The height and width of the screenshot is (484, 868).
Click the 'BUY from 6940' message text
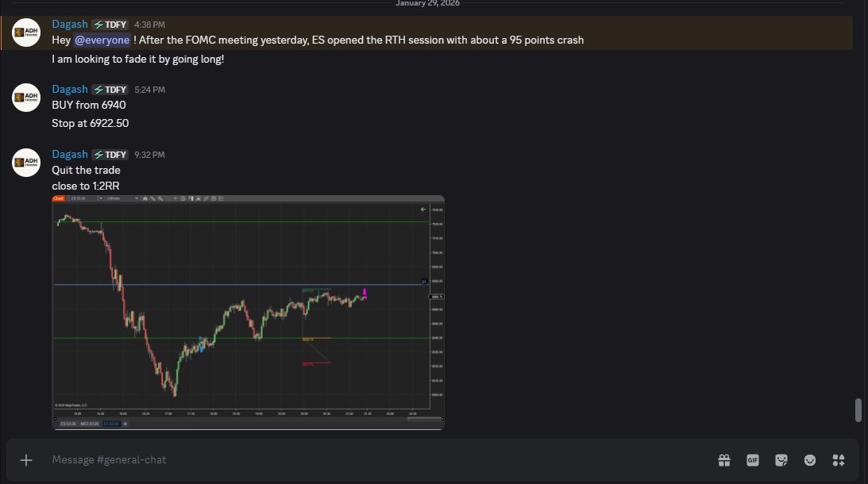89,105
